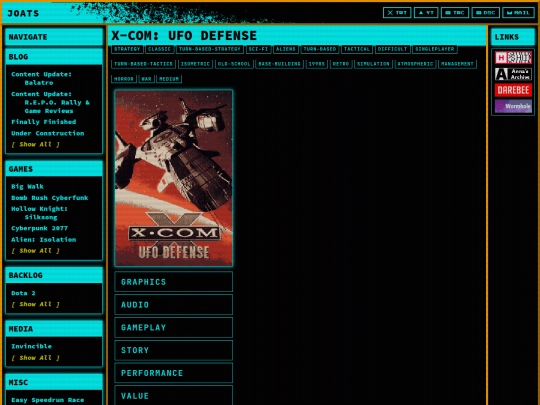This screenshot has height=405, width=540.
Task: Open the TWC link in the header
Action: [455, 13]
